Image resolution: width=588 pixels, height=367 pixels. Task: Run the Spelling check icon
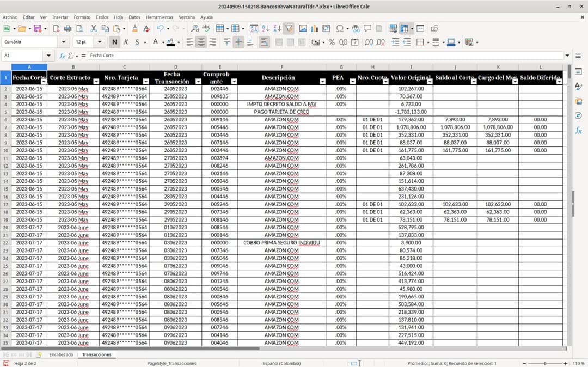click(x=206, y=28)
